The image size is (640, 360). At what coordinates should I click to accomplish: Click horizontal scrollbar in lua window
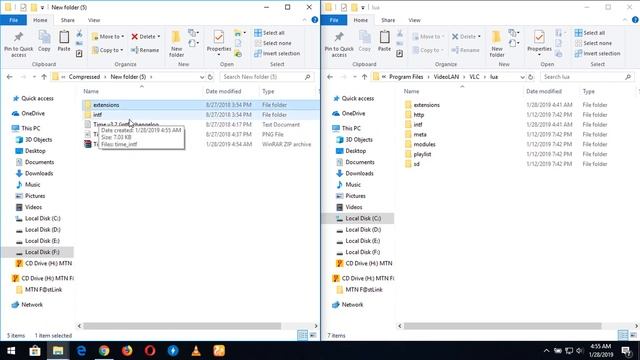click(502, 326)
